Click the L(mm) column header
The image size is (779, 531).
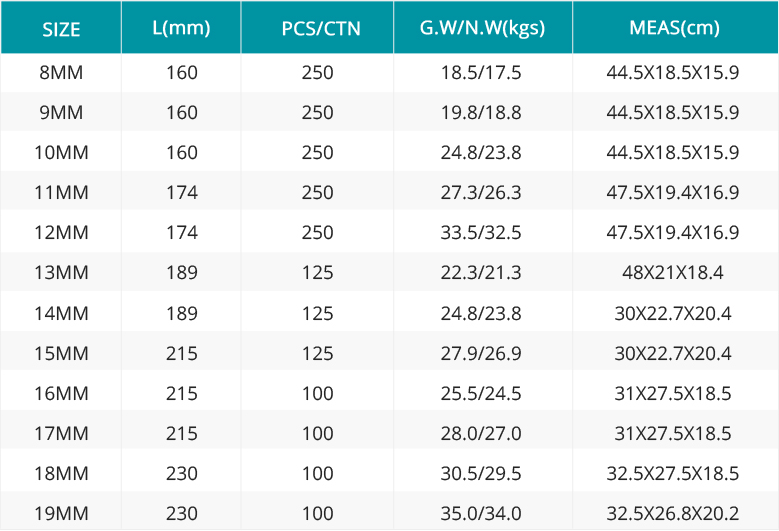tap(181, 27)
